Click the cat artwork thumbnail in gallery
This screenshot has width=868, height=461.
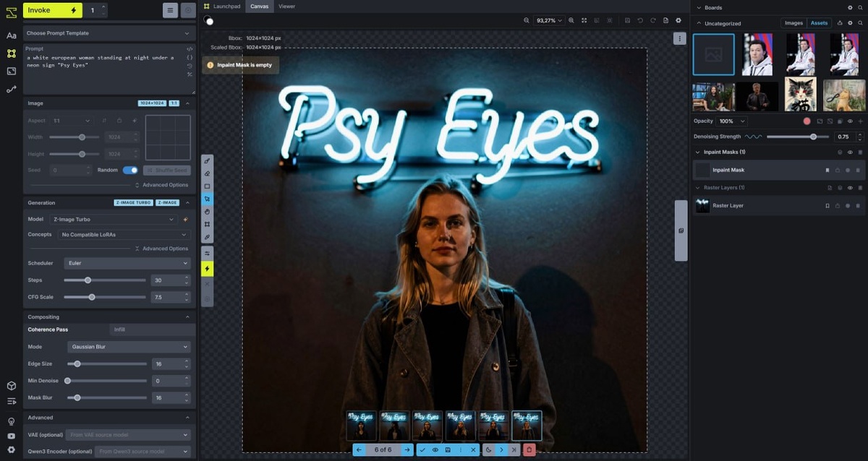pyautogui.click(x=801, y=95)
